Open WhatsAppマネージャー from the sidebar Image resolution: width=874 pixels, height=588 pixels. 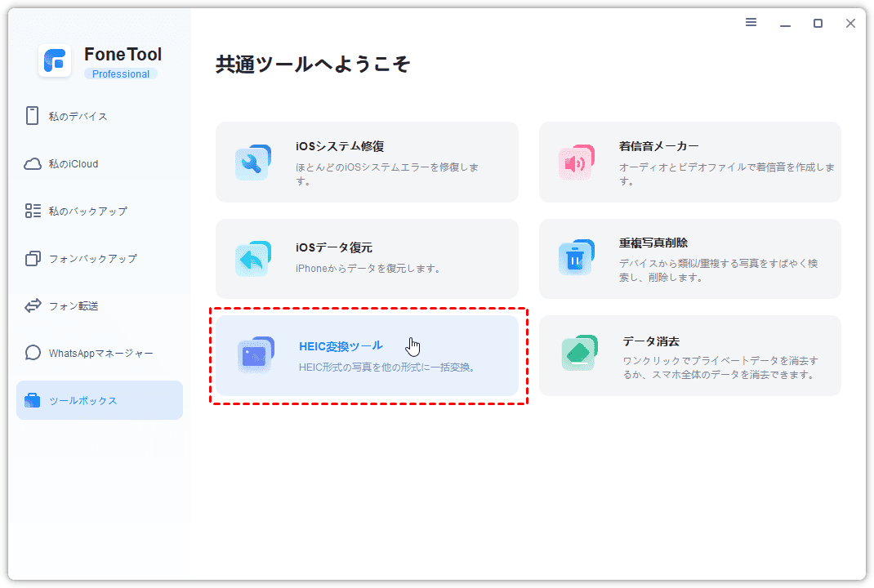(100, 353)
